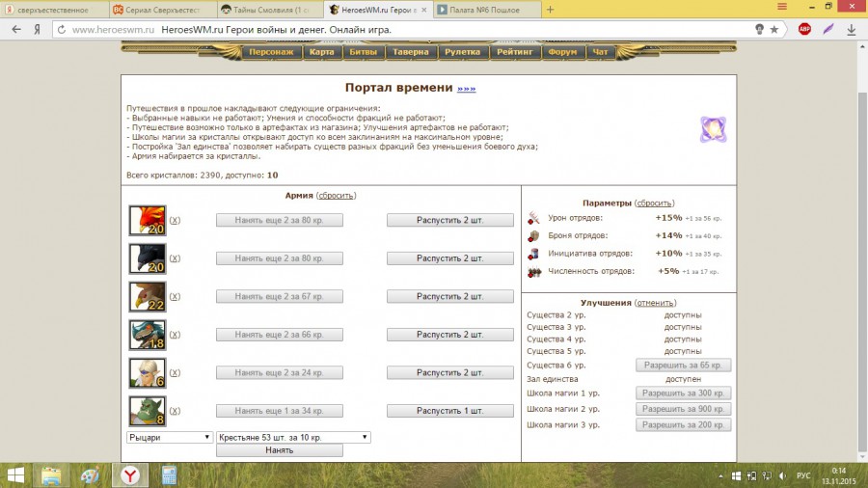
Task: Click Распустить 1 шт. for the orc
Action: (450, 411)
